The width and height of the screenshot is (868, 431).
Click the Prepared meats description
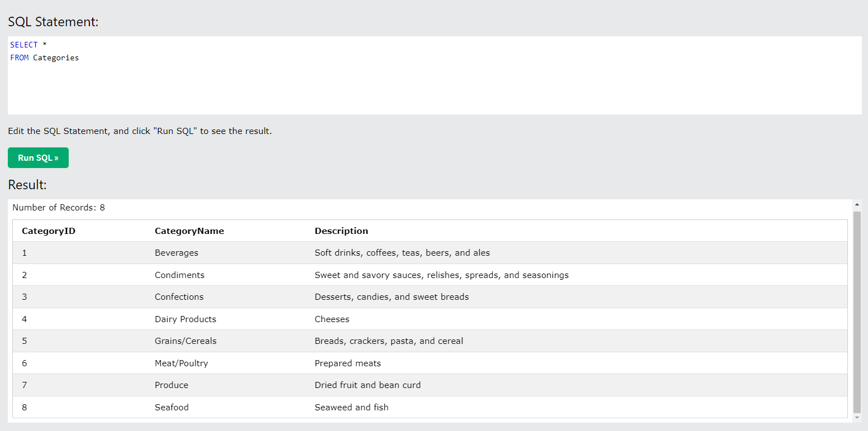click(348, 363)
